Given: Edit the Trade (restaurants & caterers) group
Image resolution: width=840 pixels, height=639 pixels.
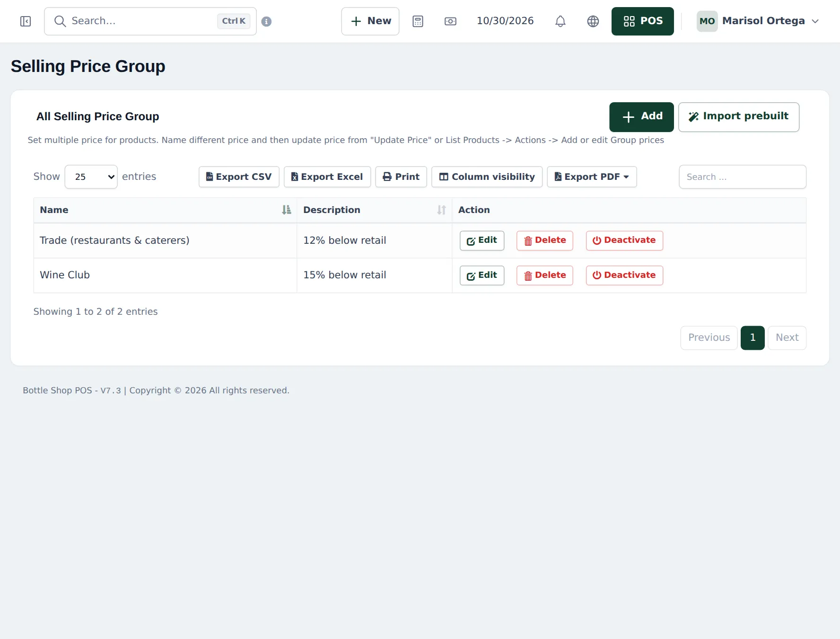Looking at the screenshot, I should coord(482,240).
